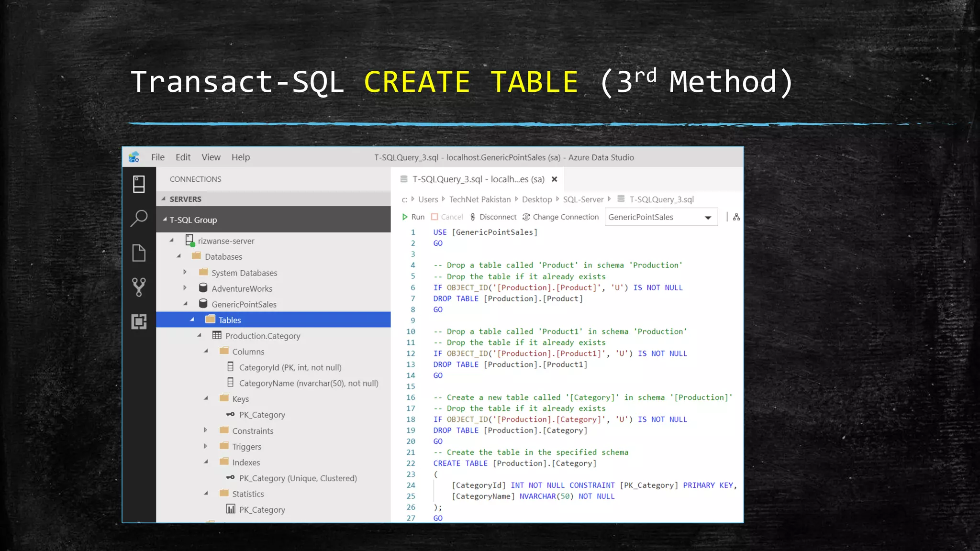Expand the System Databases folder
This screenshot has width=980, height=551.
[x=185, y=272]
